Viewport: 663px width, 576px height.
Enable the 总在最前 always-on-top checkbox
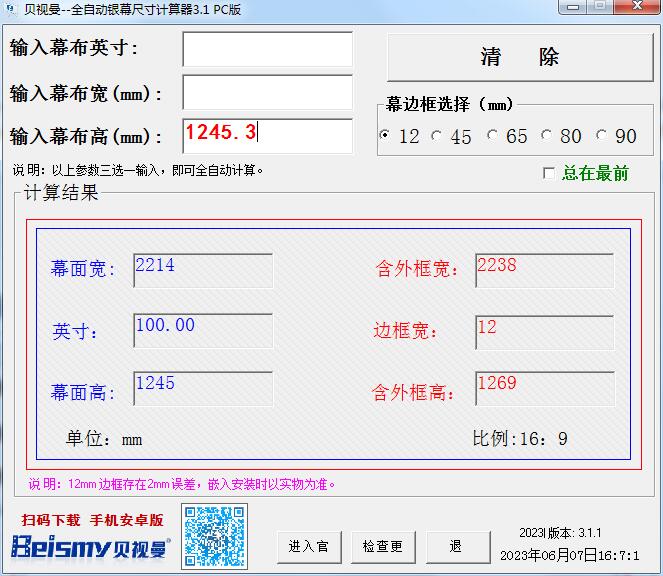[x=549, y=173]
